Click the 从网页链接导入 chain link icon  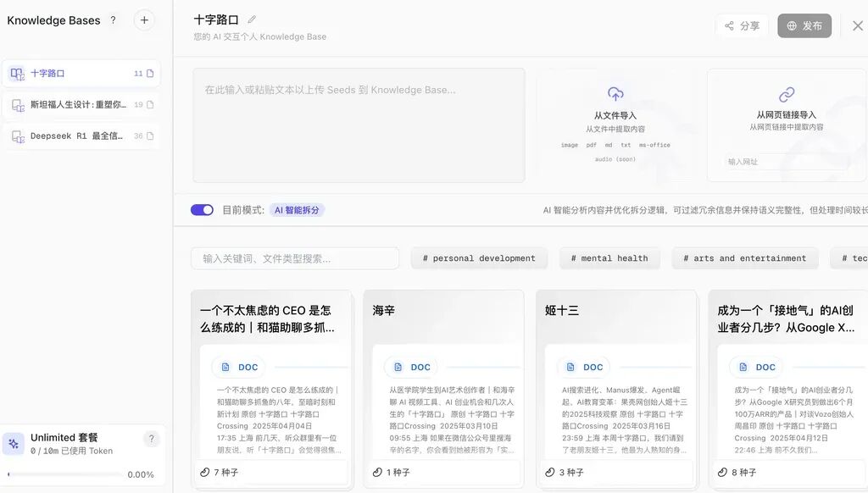pos(786,95)
